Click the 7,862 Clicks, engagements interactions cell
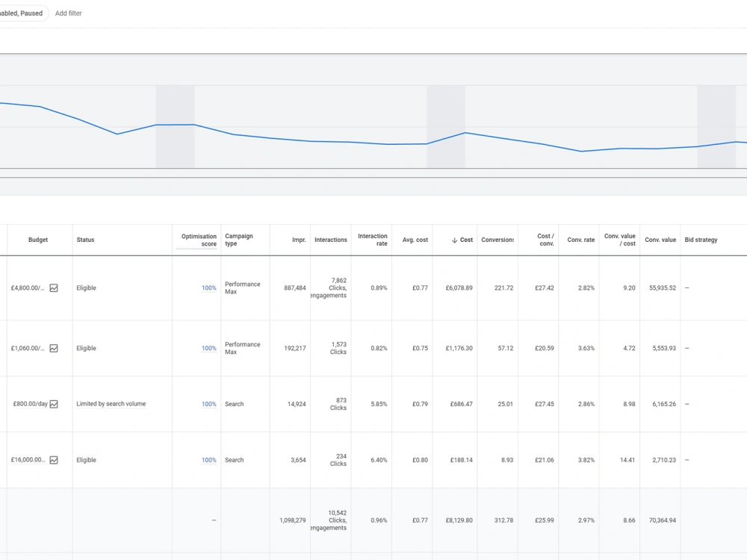This screenshot has width=747, height=560. pyautogui.click(x=329, y=288)
